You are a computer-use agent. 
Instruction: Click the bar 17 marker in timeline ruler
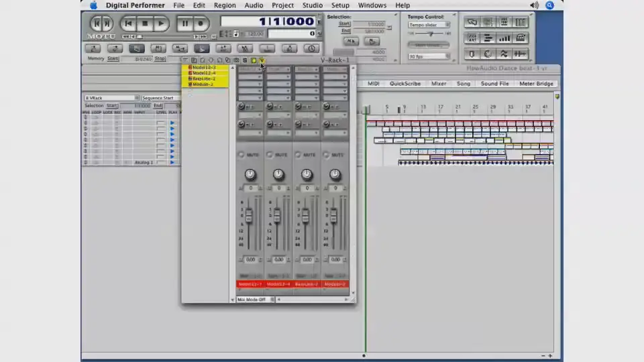click(x=440, y=108)
